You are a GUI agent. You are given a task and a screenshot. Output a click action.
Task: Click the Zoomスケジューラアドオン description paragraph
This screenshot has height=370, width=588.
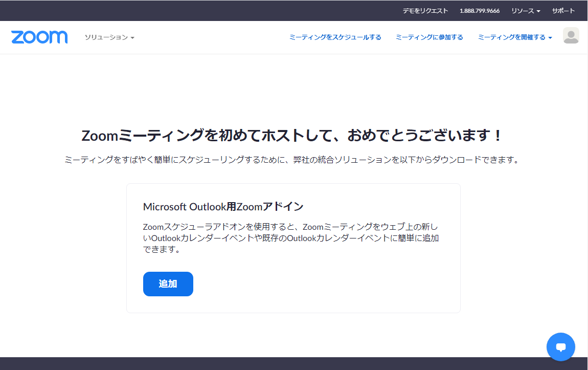tap(291, 238)
